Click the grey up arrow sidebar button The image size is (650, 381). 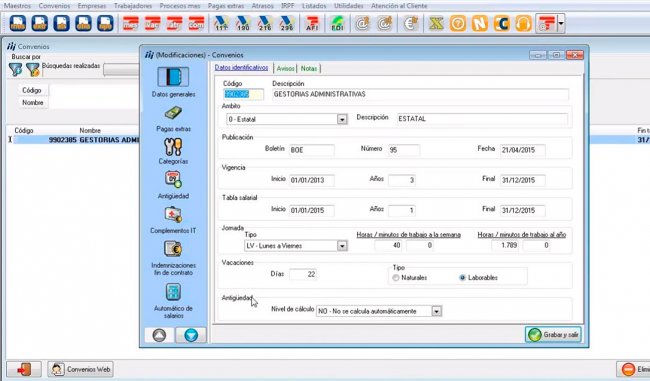pos(159,335)
